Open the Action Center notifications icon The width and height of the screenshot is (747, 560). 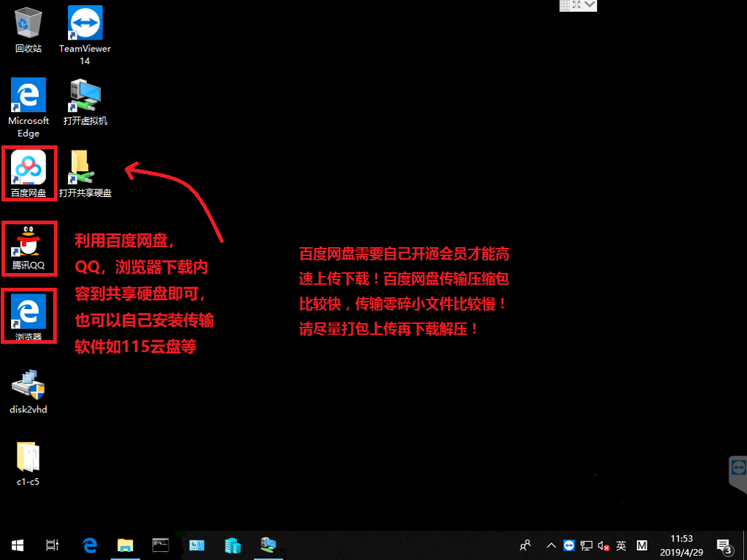point(723,546)
